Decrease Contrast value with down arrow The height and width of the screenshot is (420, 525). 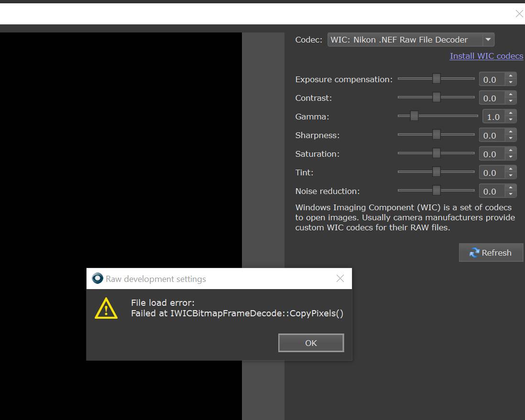pyautogui.click(x=511, y=101)
